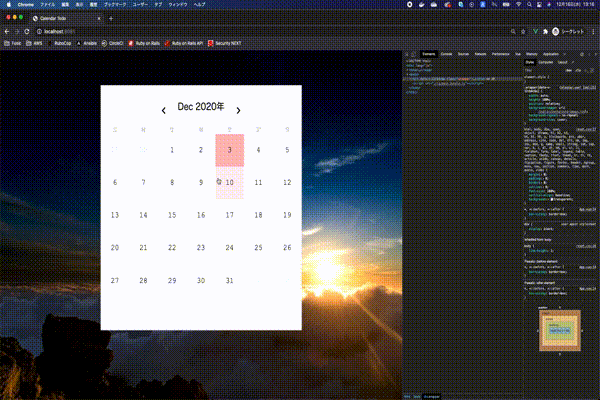600x400 pixels.
Task: Open macOS Spotlight search icon
Action: click(x=529, y=5)
